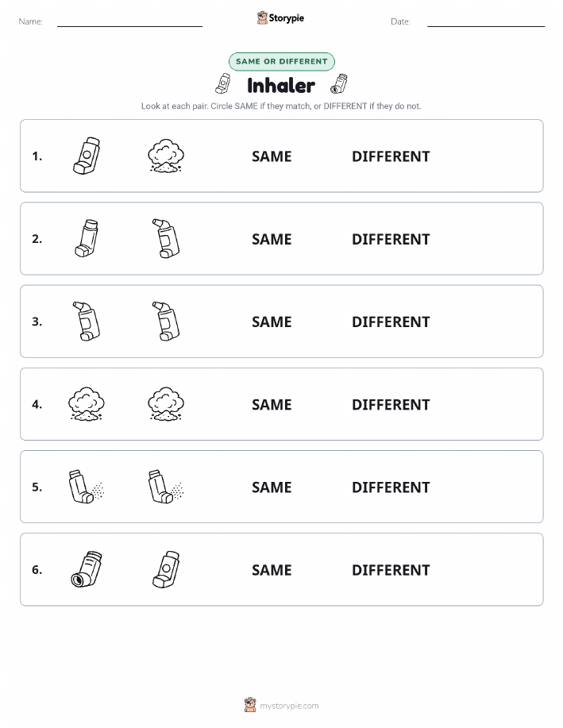Click the SAME OR DIFFERENT green badge
The width and height of the screenshot is (563, 728).
tap(281, 61)
